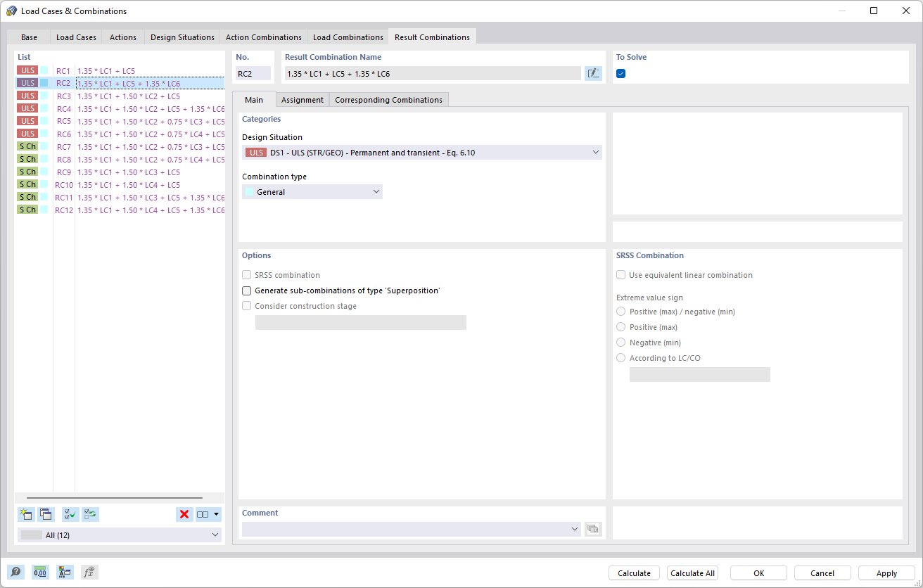923x588 pixels.
Task: Open the Corresponding Combinations tab
Action: click(388, 99)
